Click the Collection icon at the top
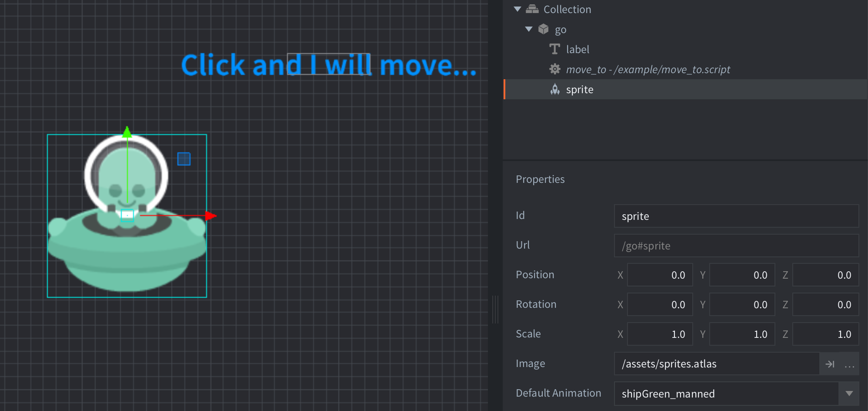This screenshot has height=411, width=868. pos(532,9)
